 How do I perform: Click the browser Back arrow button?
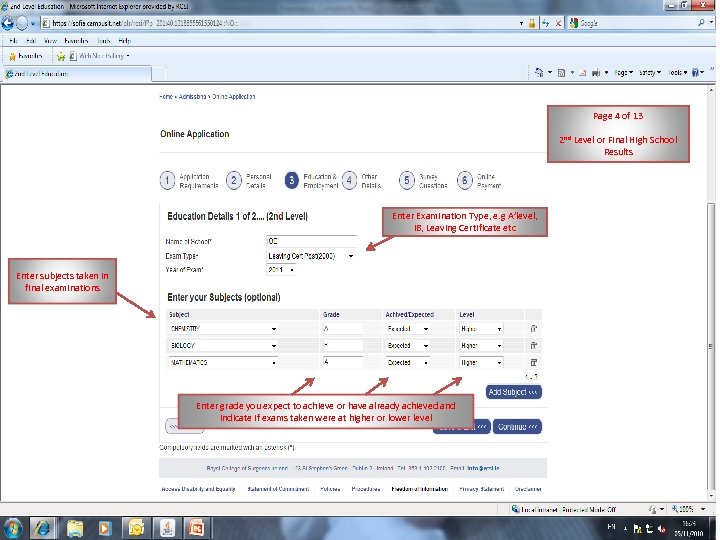click(x=8, y=23)
